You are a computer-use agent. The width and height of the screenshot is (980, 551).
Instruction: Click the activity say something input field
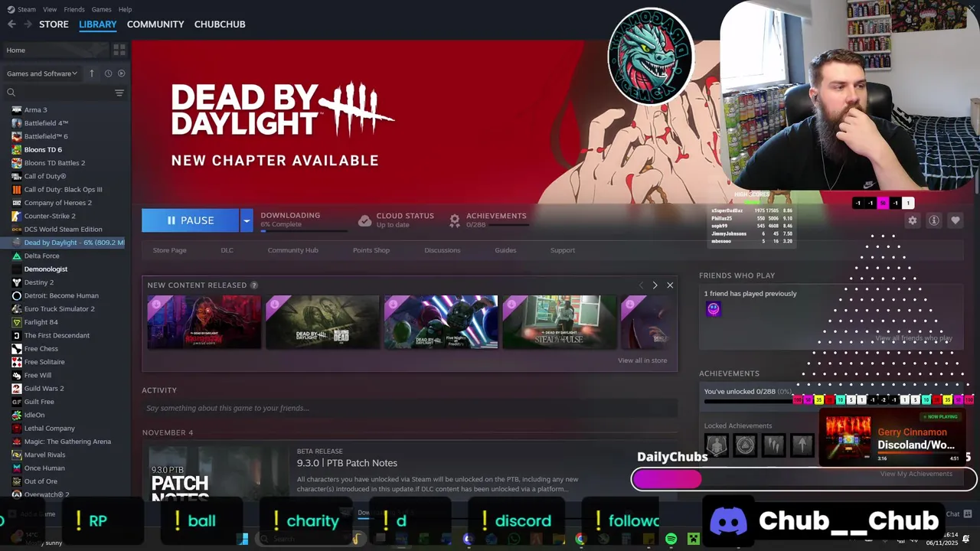click(410, 408)
